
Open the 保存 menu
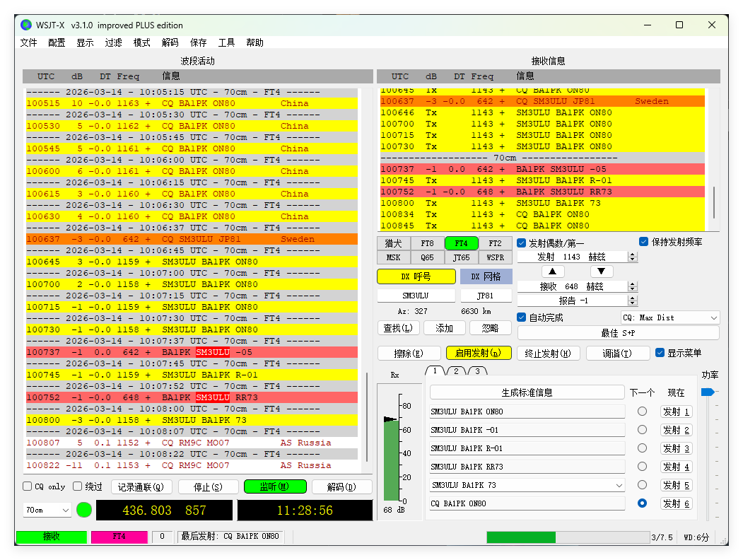click(199, 42)
